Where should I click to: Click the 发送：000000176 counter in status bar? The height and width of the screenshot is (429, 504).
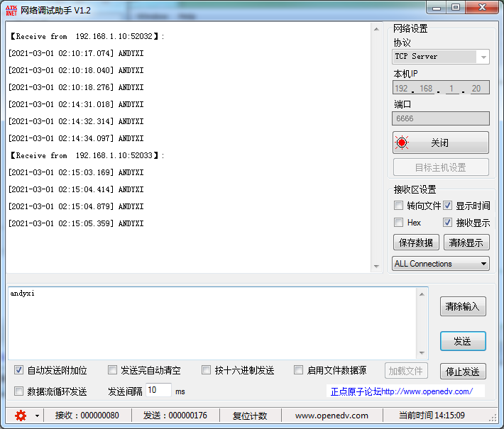(175, 416)
